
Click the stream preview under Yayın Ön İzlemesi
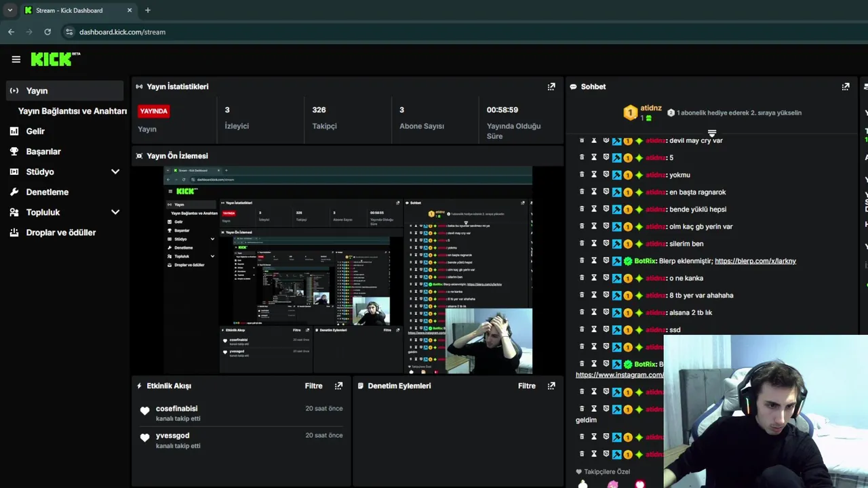click(348, 270)
